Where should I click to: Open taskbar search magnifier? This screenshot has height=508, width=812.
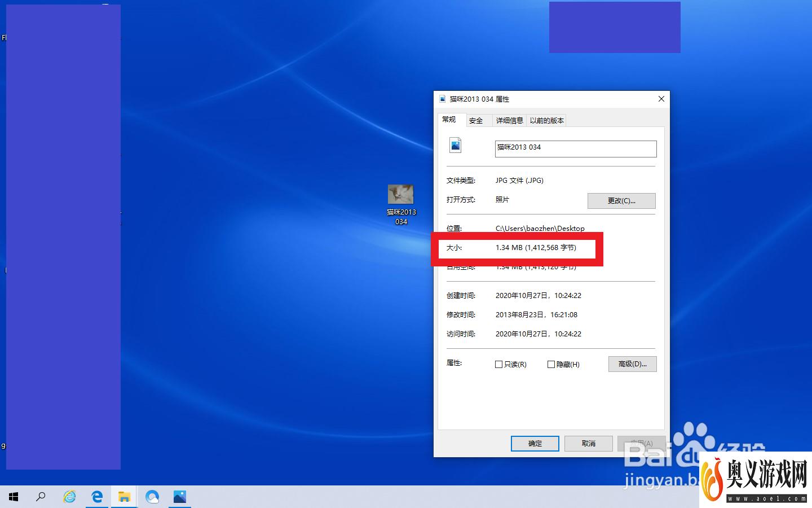pos(41,497)
